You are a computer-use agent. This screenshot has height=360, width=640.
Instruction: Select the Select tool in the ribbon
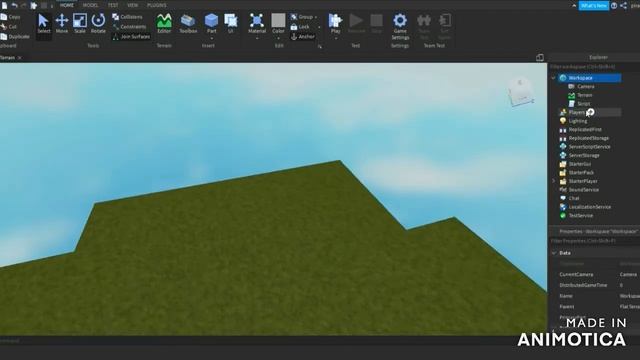[x=43, y=24]
